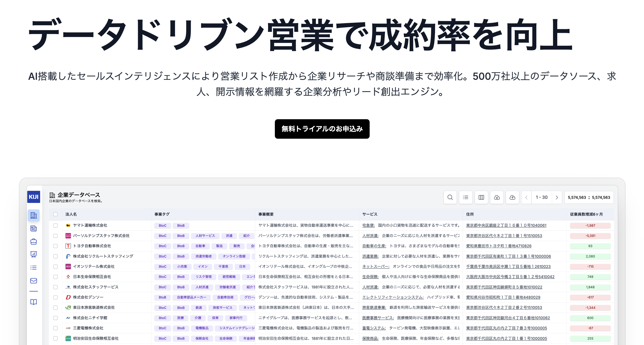Click the パーソルテンプスタッフ company logo icon
Image resolution: width=644 pixels, height=345 pixels.
coord(68,236)
